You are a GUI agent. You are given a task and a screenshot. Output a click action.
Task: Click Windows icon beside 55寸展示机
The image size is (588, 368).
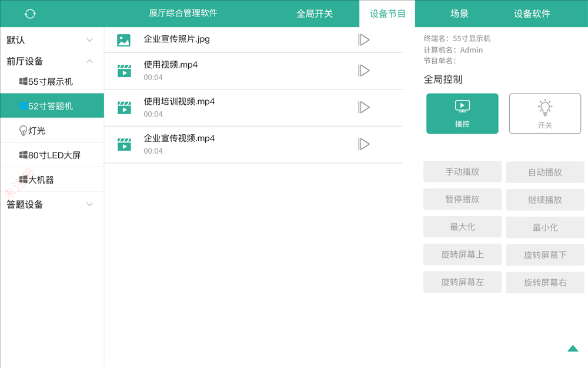click(24, 81)
